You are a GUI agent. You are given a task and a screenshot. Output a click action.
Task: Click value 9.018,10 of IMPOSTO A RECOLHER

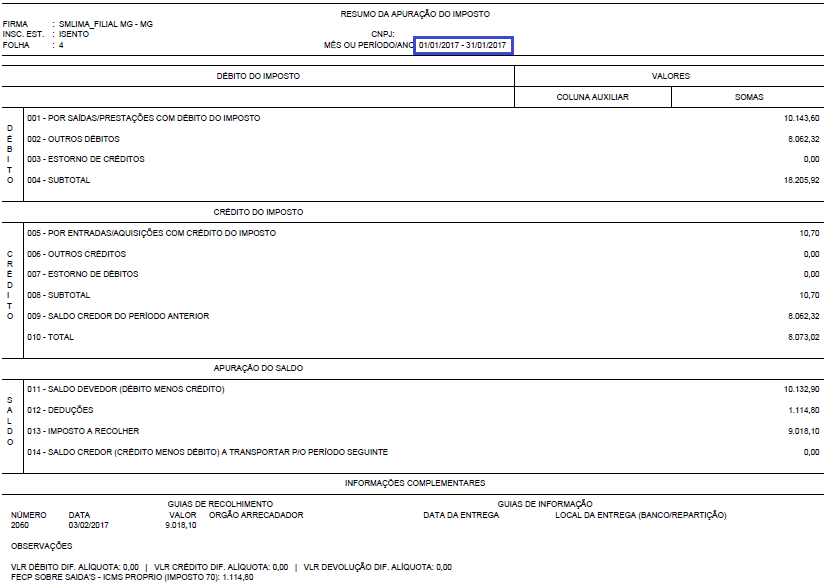(x=804, y=432)
